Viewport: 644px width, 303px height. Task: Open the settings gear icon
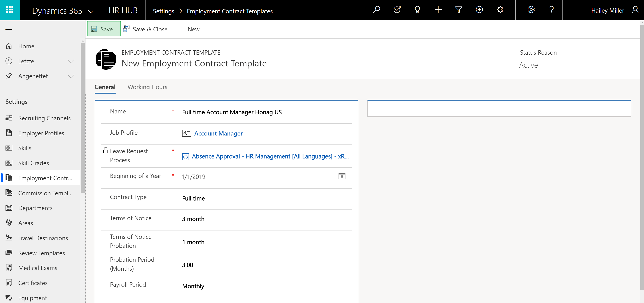click(x=531, y=10)
